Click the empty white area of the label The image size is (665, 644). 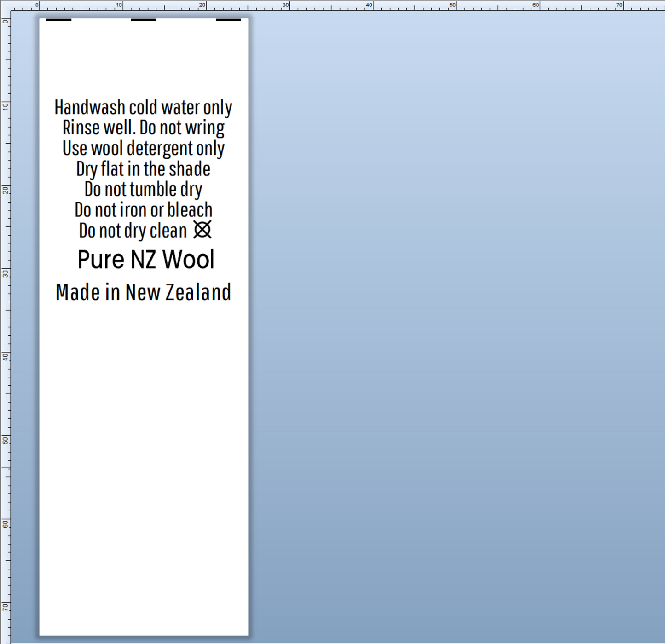[143, 460]
